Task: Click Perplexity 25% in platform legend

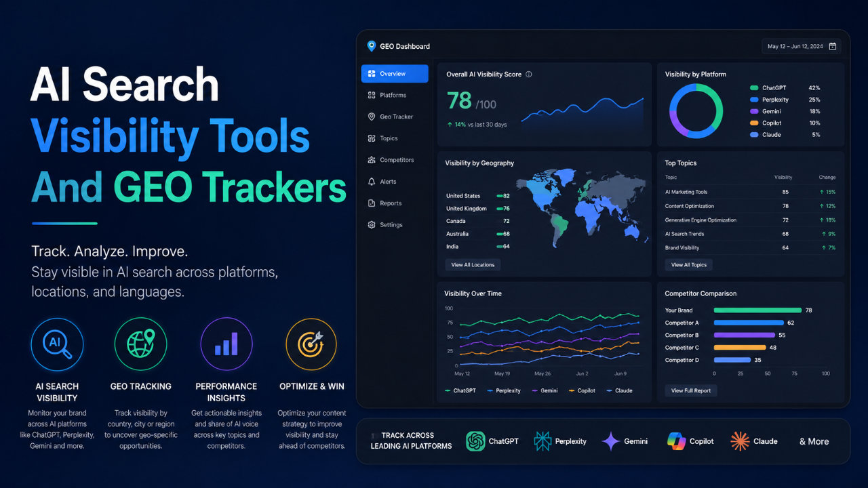Action: click(x=785, y=100)
